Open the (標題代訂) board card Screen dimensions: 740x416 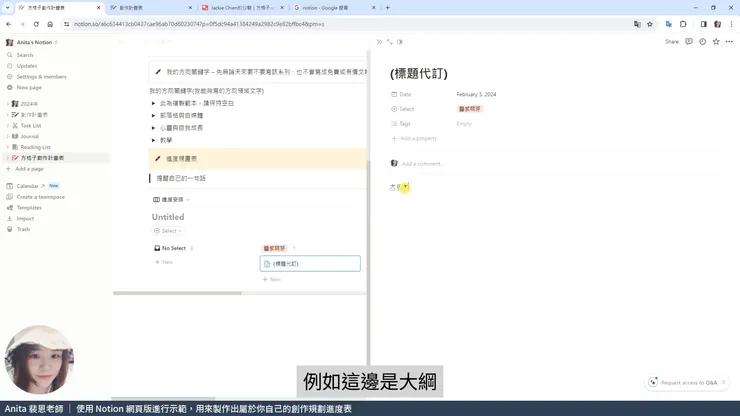310,263
